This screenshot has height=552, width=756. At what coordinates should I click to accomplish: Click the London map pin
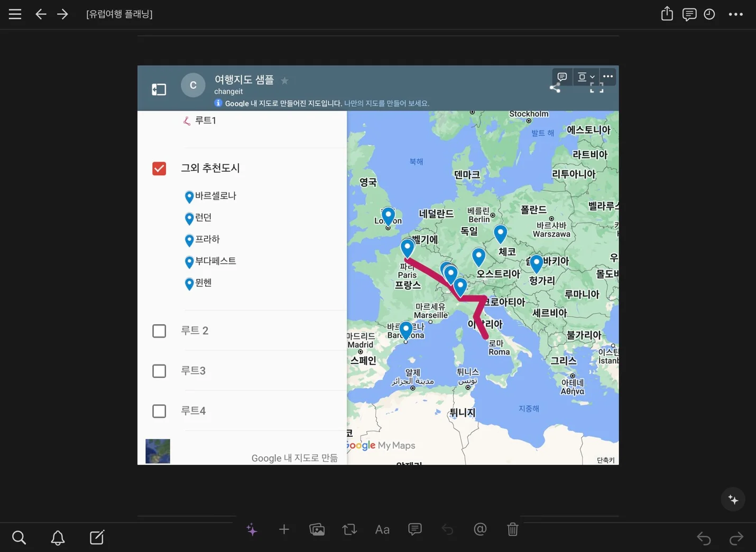pos(388,217)
